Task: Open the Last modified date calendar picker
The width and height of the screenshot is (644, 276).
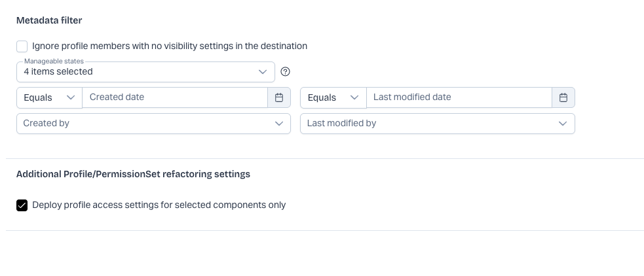Action: click(x=563, y=97)
